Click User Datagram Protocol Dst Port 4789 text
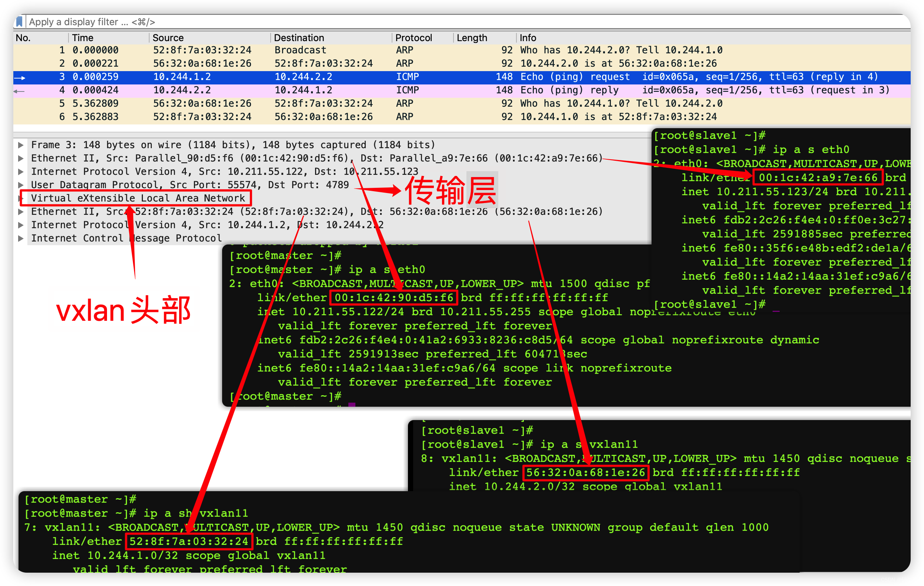 pyautogui.click(x=190, y=185)
